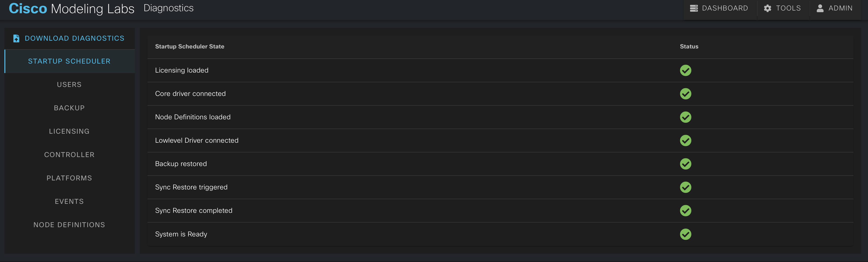Click the Admin user profile icon
Screen dimensions: 868x262
pos(820,8)
